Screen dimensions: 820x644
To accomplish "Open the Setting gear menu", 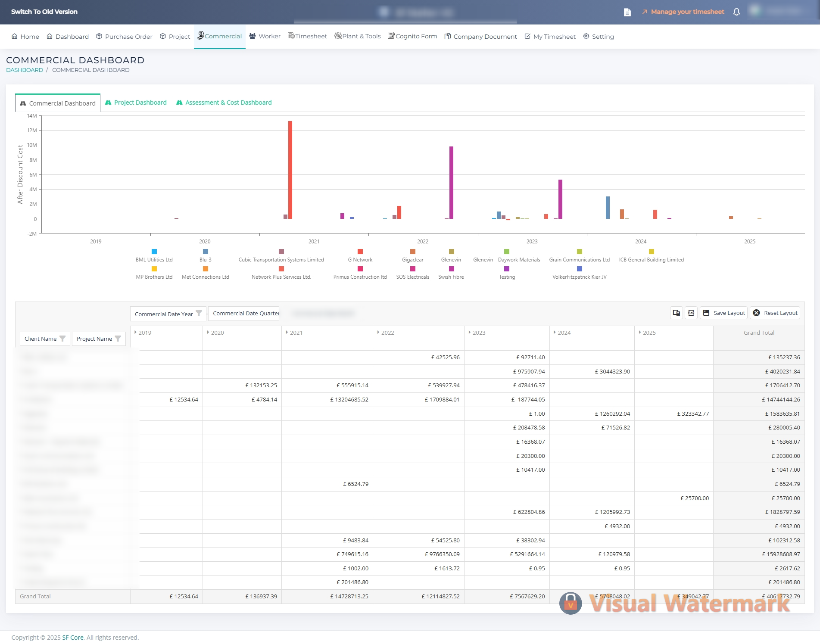I will [x=599, y=37].
